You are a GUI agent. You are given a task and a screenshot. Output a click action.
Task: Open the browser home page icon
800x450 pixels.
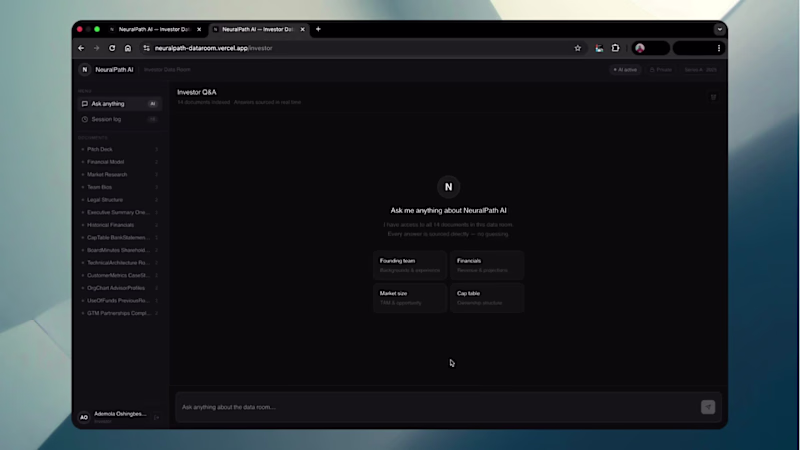(x=128, y=48)
